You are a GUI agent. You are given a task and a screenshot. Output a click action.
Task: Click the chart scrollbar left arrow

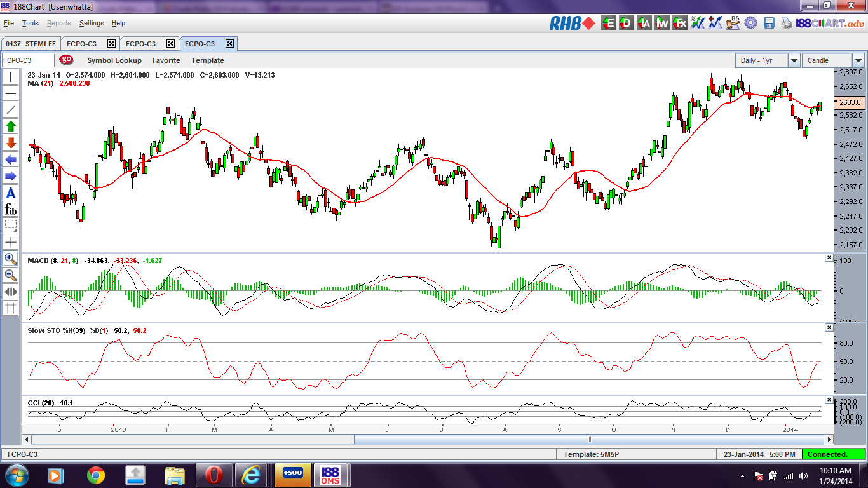pyautogui.click(x=26, y=439)
